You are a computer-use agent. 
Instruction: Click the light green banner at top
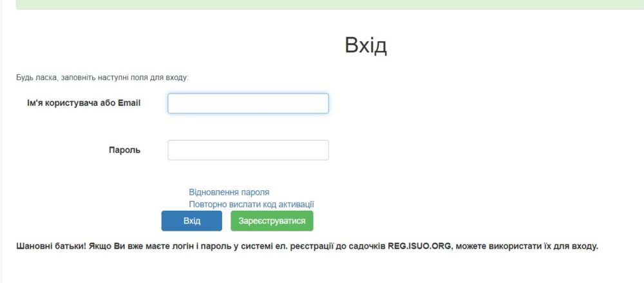point(330,5)
